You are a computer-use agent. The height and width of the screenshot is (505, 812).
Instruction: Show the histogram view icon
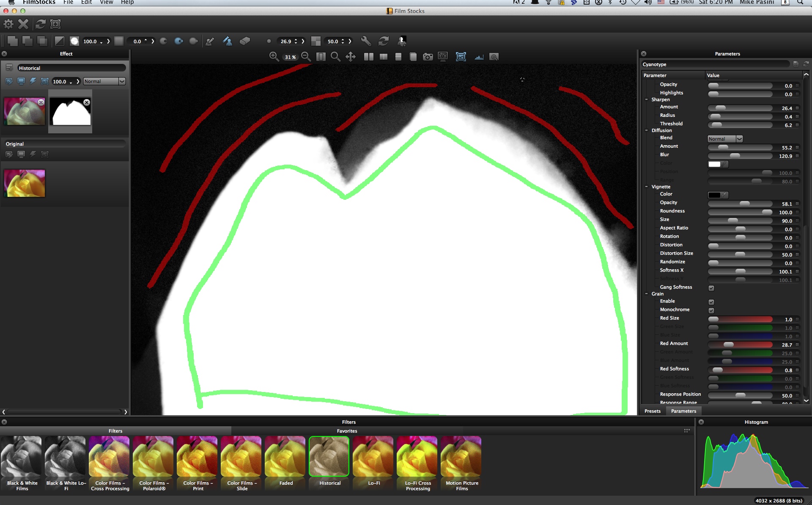click(x=479, y=57)
